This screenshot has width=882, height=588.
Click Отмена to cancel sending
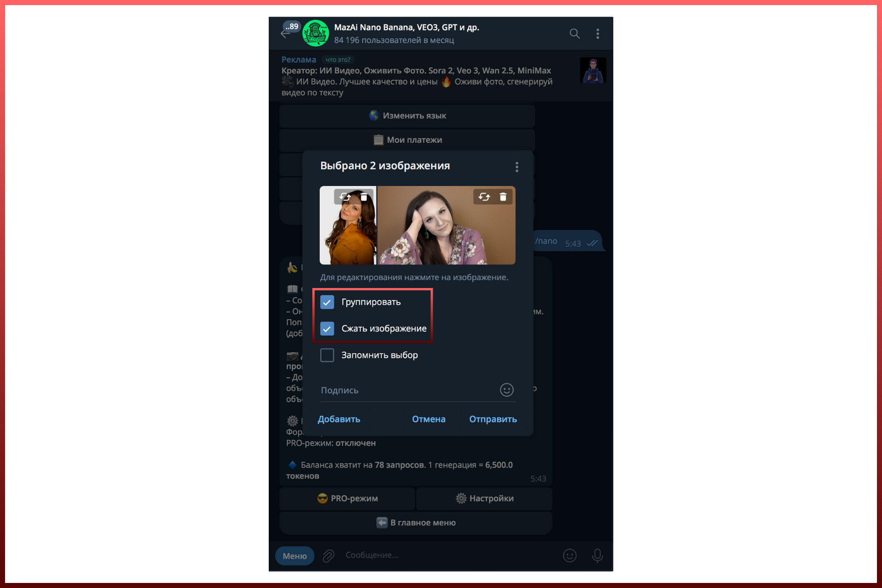(428, 419)
